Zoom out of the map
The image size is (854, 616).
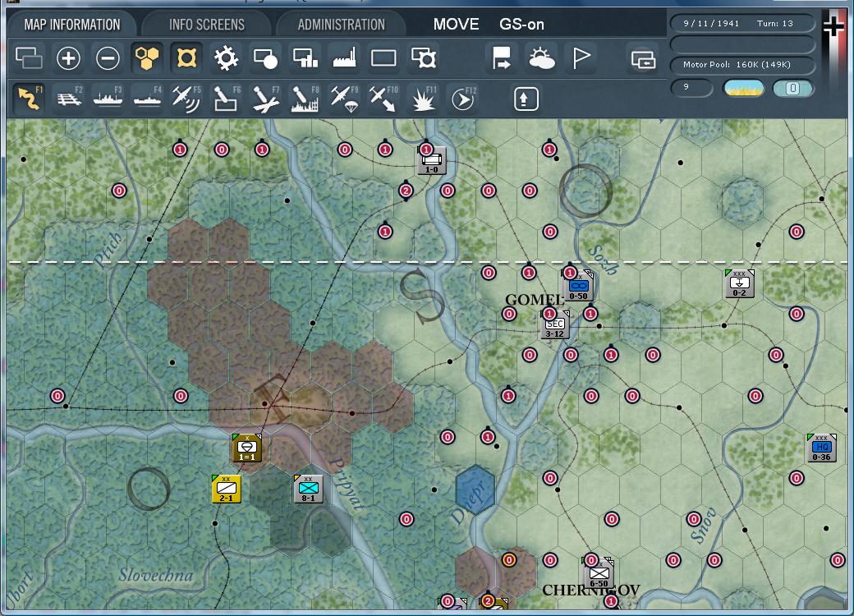(108, 57)
